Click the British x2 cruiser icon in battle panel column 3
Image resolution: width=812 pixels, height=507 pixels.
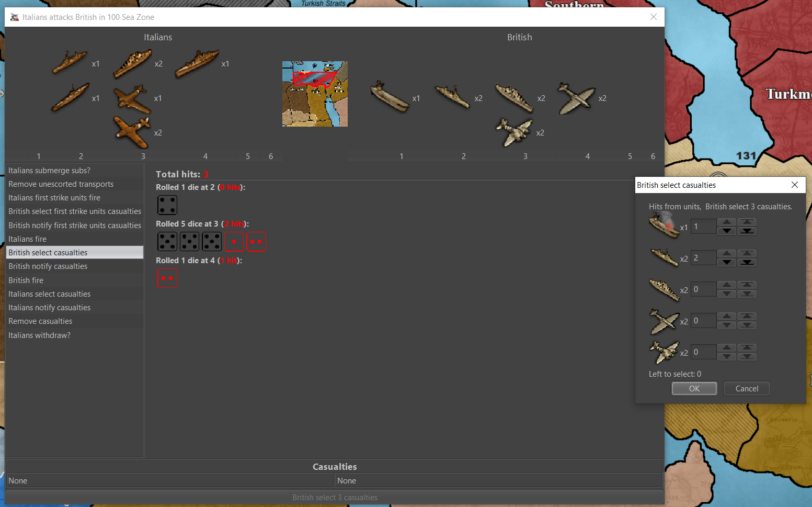pos(514,98)
